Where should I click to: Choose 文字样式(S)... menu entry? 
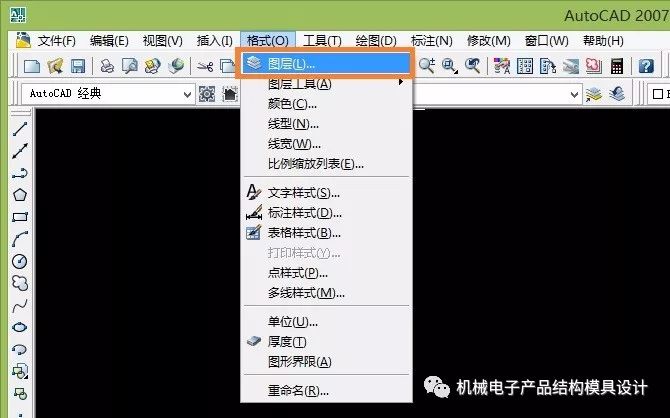[327, 193]
